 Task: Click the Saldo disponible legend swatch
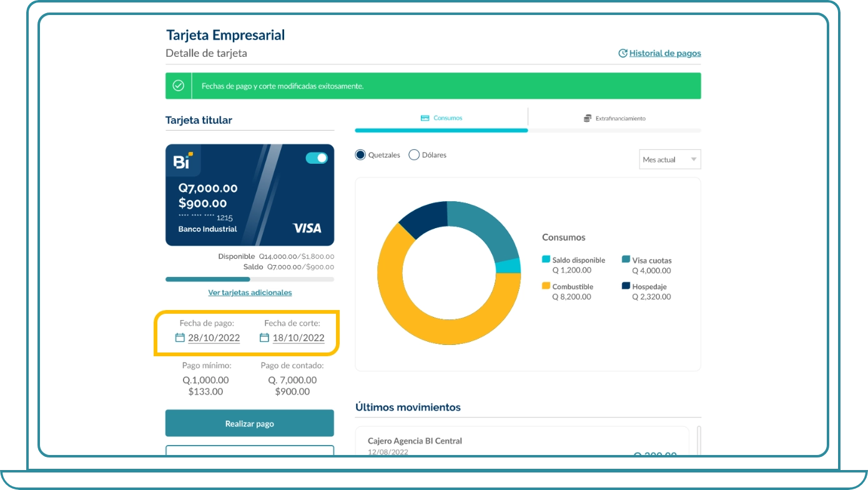(x=546, y=259)
